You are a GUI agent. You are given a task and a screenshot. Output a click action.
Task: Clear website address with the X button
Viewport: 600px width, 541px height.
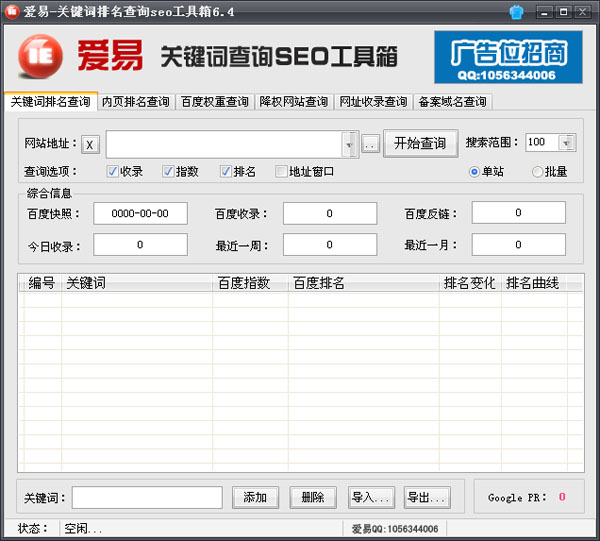tap(90, 145)
